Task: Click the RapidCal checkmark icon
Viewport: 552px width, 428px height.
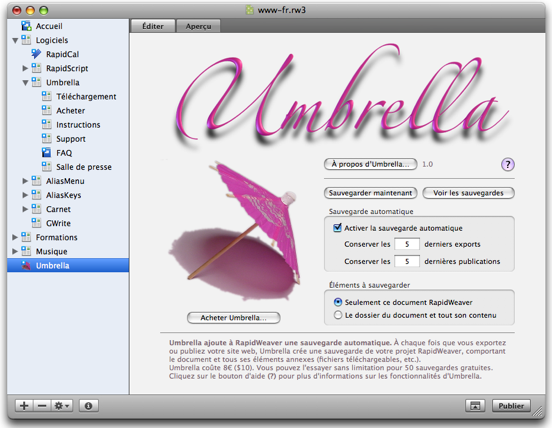Action: tap(36, 54)
